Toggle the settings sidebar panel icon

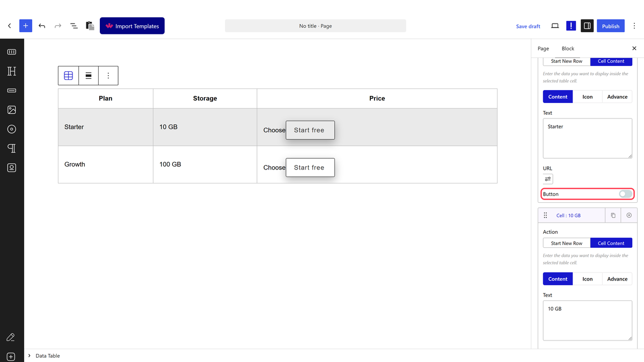pyautogui.click(x=587, y=26)
